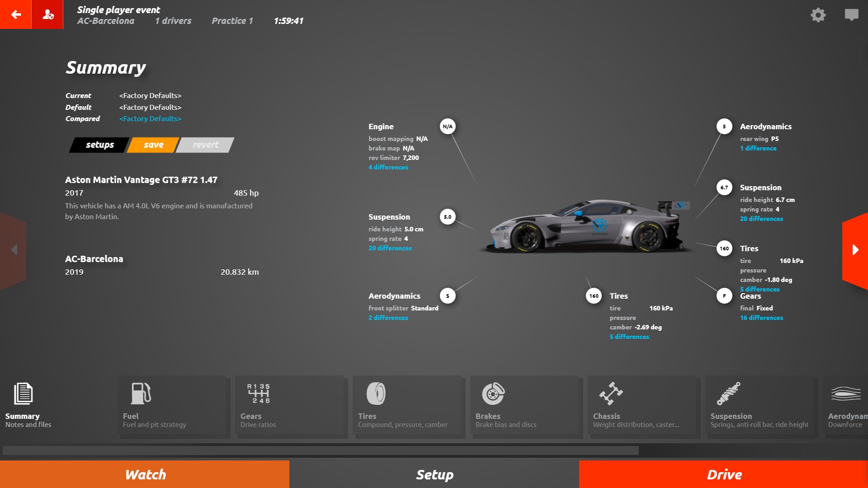Open the Tires tile icon
Image resolution: width=868 pixels, height=488 pixels.
pos(376,393)
